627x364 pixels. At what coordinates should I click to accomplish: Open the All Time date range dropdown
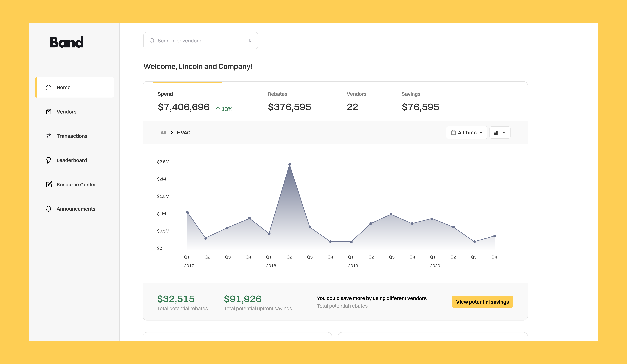pyautogui.click(x=467, y=133)
